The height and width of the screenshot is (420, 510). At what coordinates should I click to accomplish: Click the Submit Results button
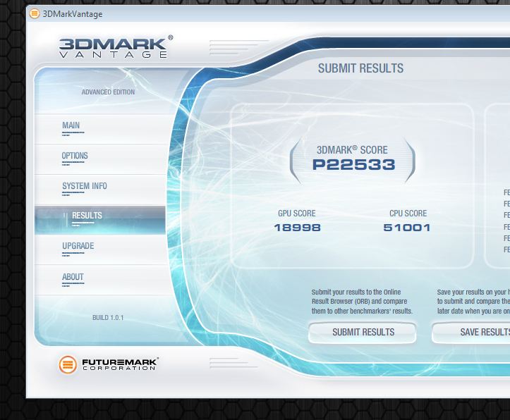tap(363, 333)
